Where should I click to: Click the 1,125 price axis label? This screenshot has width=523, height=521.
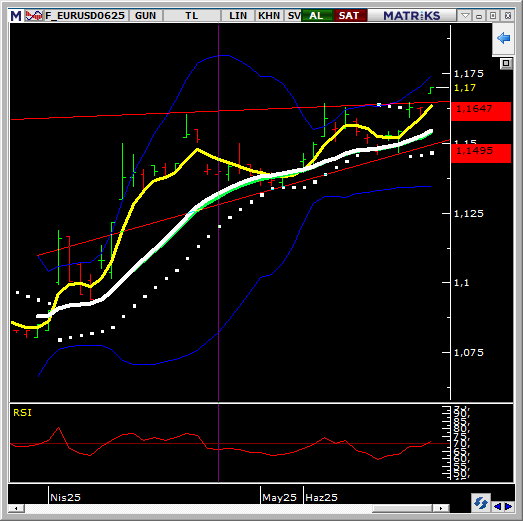(469, 213)
